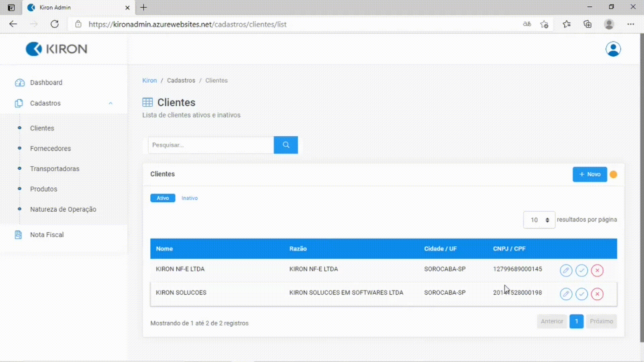Delete KIRON SOLUCOES with red X icon
Screen dimensions: 644x362
pyautogui.click(x=597, y=294)
